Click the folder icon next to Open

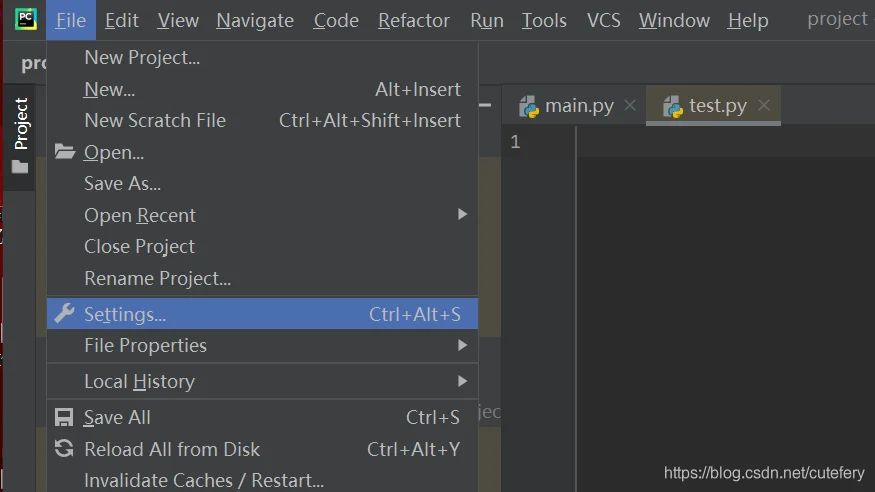64,152
